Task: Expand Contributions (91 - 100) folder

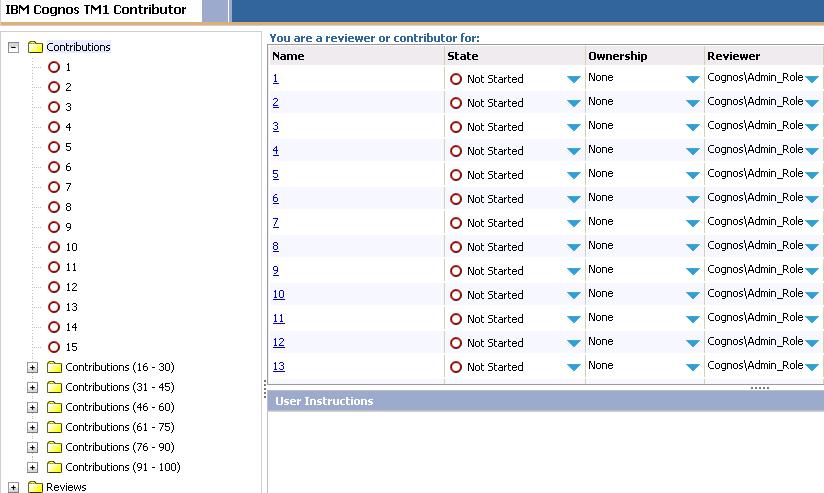Action: coord(33,467)
